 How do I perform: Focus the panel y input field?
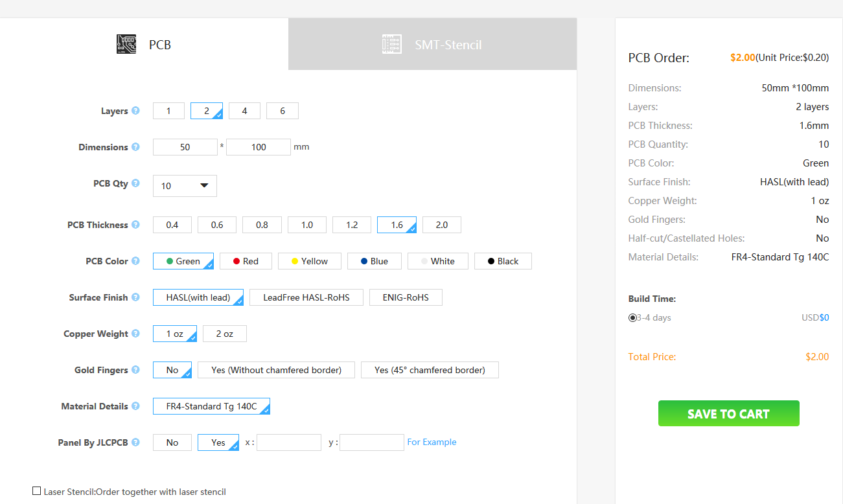click(x=372, y=442)
